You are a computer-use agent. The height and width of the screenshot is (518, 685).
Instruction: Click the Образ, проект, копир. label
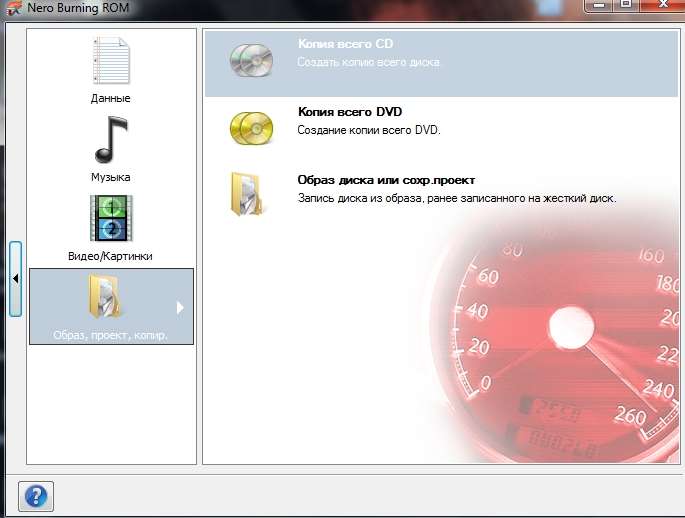pos(110,335)
